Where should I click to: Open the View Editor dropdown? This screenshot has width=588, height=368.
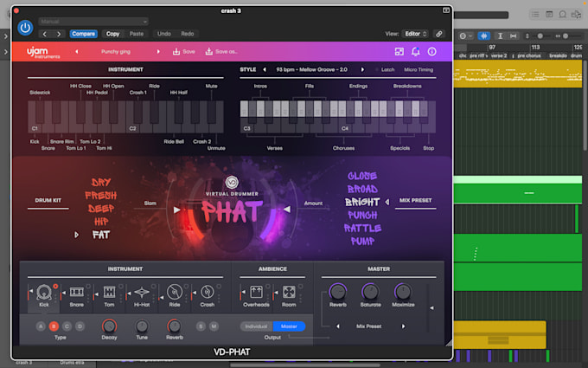[415, 34]
